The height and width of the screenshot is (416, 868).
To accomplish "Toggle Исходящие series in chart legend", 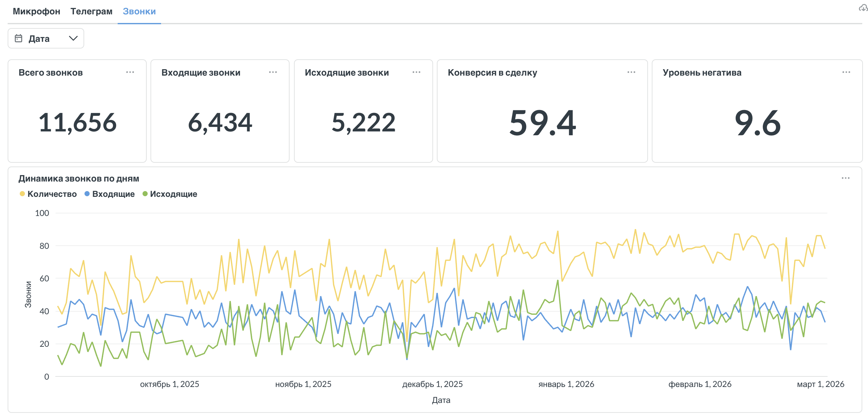I will 173,194.
